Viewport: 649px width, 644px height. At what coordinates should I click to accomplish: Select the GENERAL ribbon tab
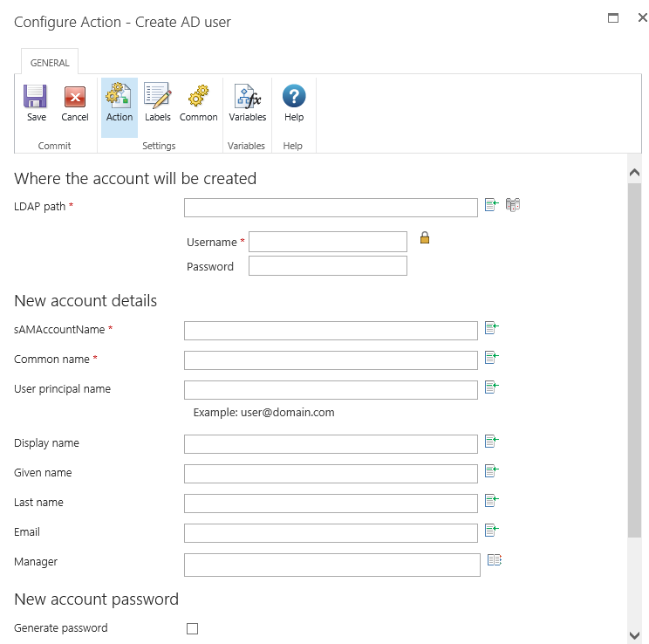(x=50, y=63)
